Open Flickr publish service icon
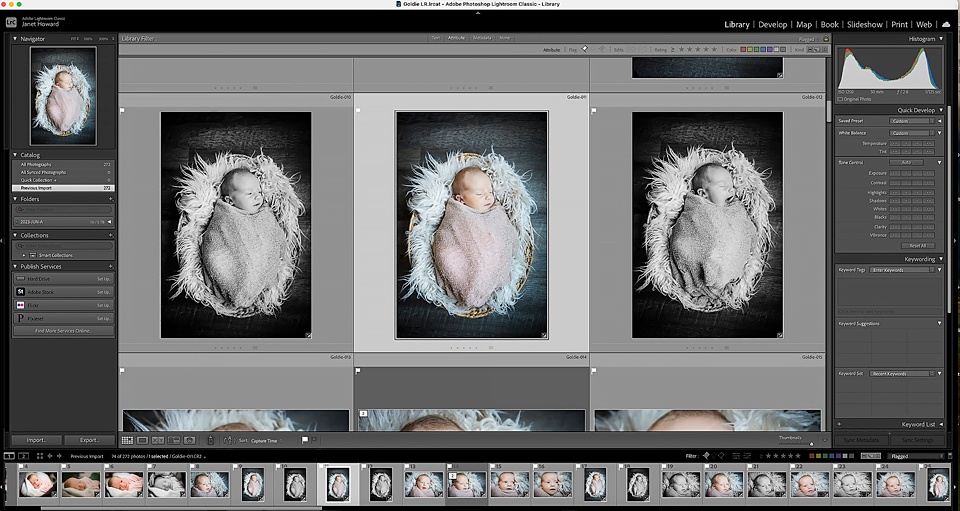 [x=20, y=305]
